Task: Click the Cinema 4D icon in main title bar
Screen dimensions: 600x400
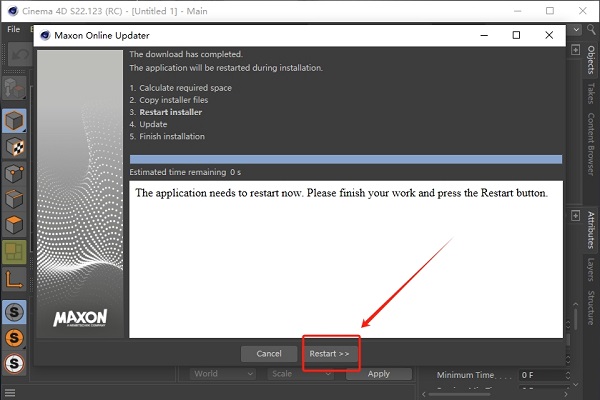Action: 13,11
